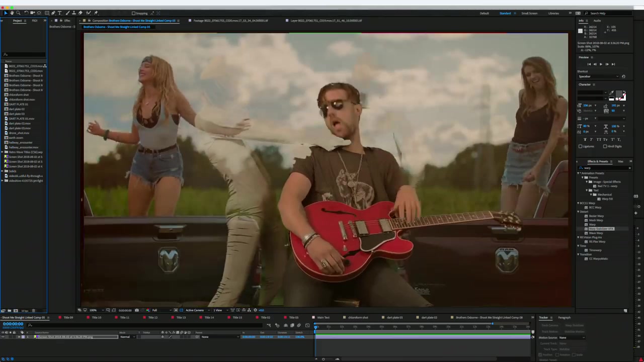Click the text fill color swatch
The width and height of the screenshot is (644, 362).
point(619,95)
